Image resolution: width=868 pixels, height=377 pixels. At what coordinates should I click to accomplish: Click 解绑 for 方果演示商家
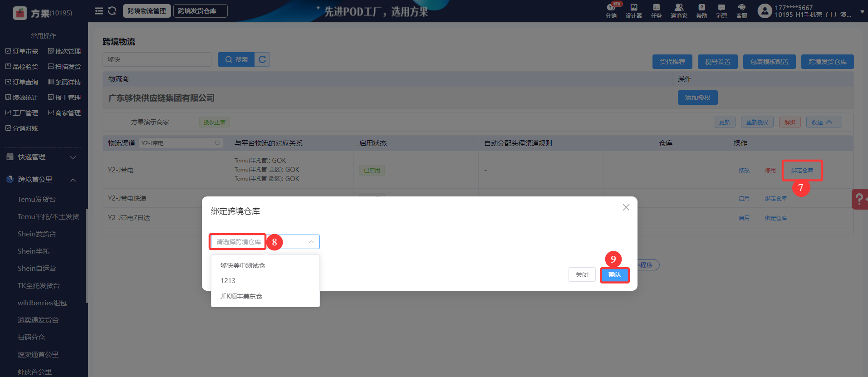[x=790, y=122]
